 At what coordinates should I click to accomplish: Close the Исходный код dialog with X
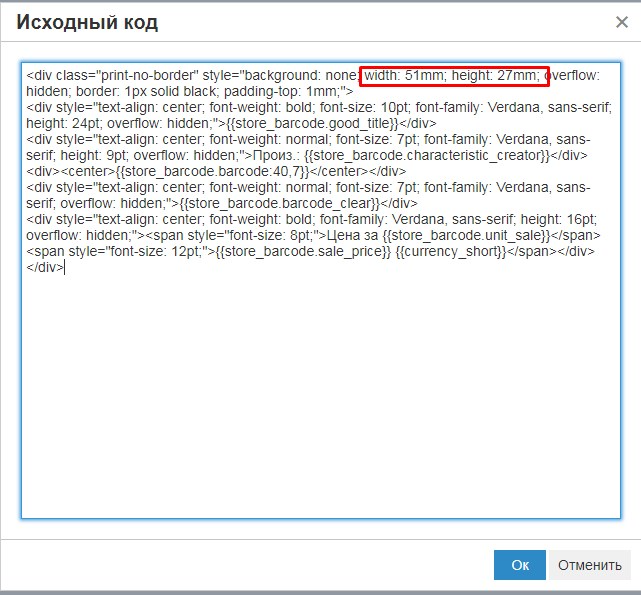pos(621,21)
